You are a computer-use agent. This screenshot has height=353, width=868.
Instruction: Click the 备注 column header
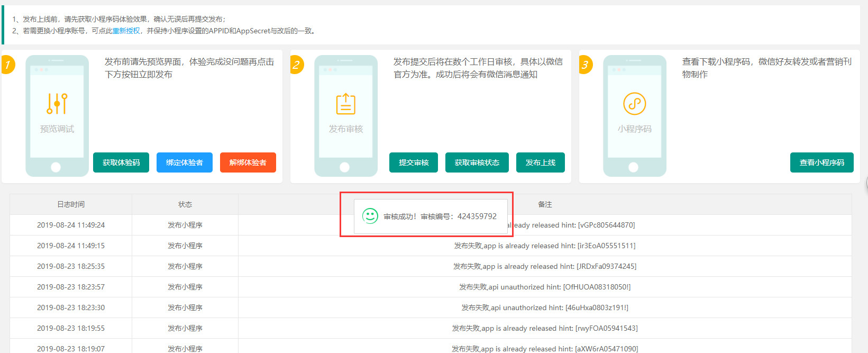point(545,204)
